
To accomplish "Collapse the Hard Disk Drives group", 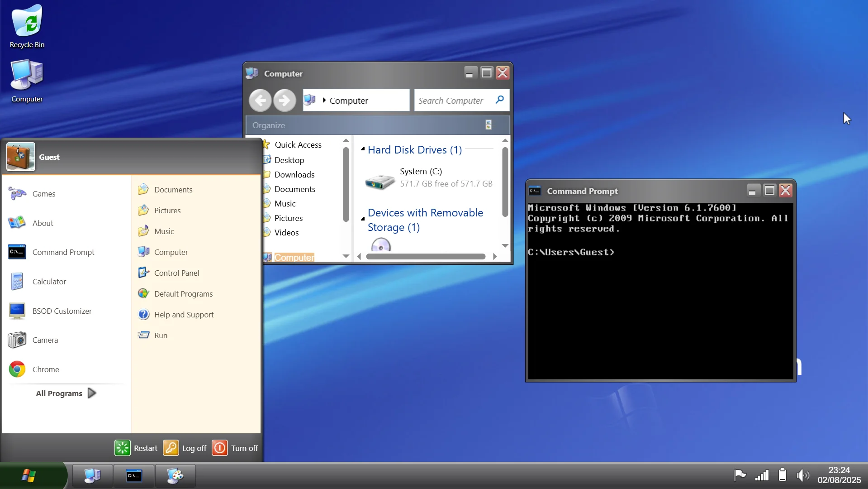I will tap(363, 149).
